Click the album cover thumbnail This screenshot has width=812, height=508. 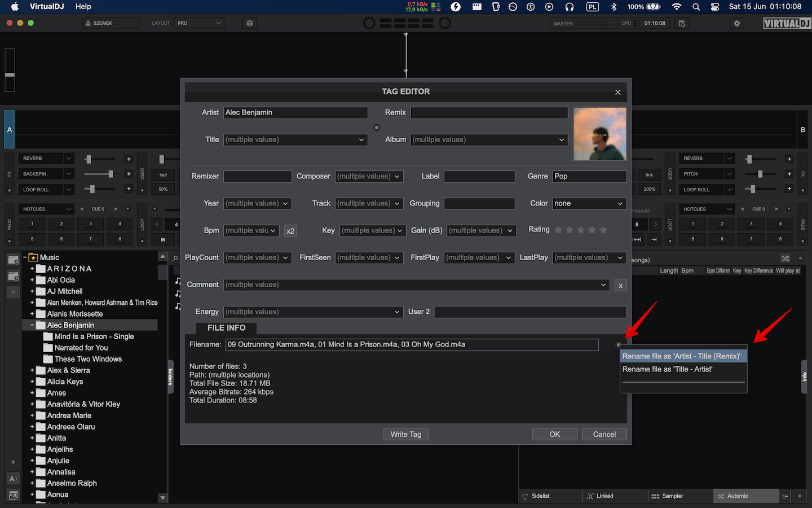600,134
